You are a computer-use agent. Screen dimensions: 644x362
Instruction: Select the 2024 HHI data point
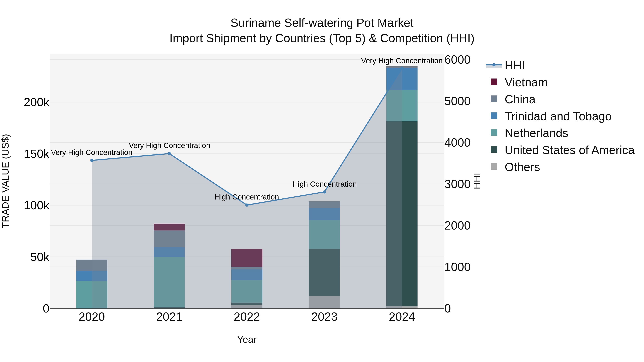(x=402, y=68)
